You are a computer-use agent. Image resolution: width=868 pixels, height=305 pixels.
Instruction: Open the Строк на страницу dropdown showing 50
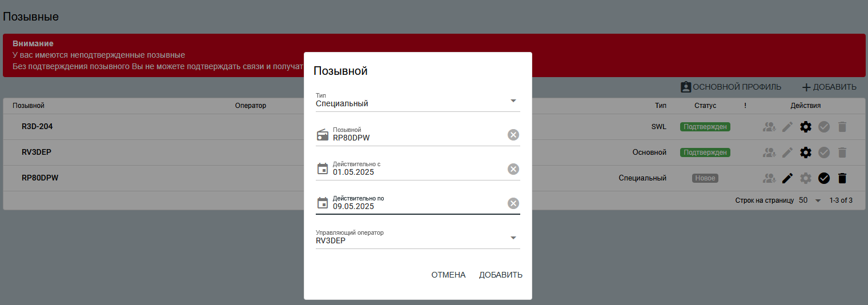tap(810, 200)
